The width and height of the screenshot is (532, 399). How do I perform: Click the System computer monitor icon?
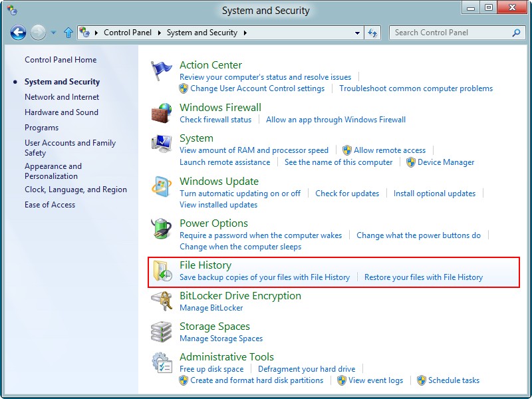tap(162, 143)
